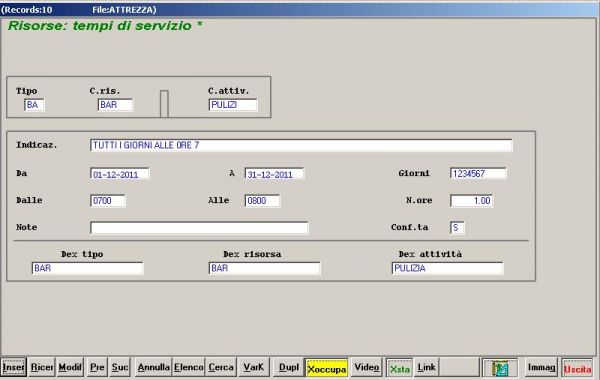The height and width of the screenshot is (380, 600).
Task: Click the Dex risorsa field with BAR
Action: coord(264,268)
